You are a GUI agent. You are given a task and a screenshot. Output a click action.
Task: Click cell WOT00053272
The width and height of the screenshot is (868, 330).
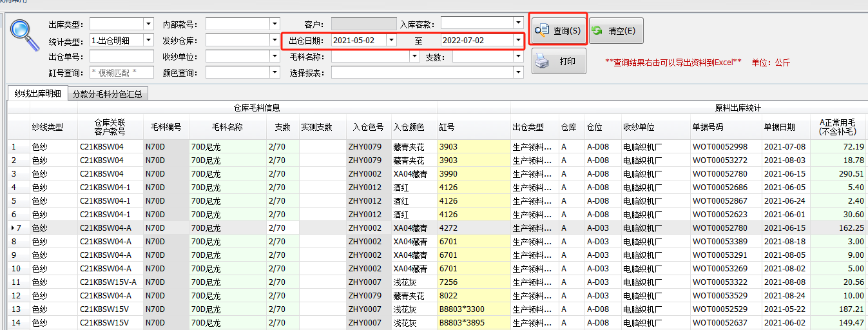pos(725,160)
